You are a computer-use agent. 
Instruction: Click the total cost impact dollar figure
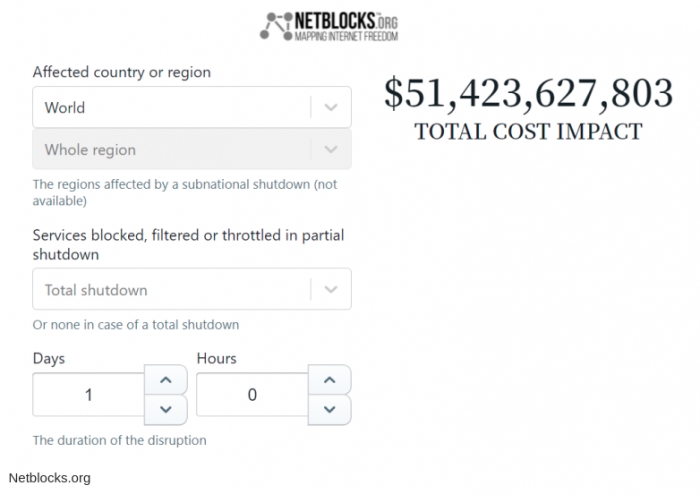click(x=528, y=93)
